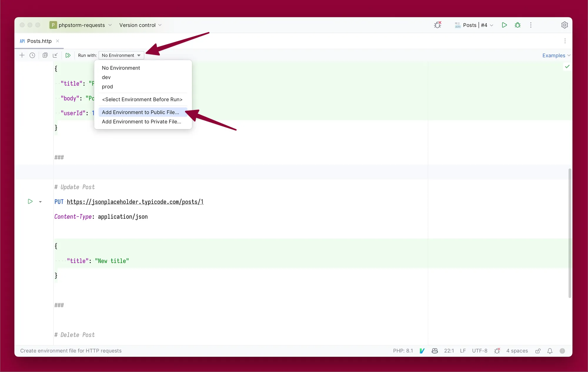Click the gray circle status indicator
The image size is (588, 372).
(562, 351)
